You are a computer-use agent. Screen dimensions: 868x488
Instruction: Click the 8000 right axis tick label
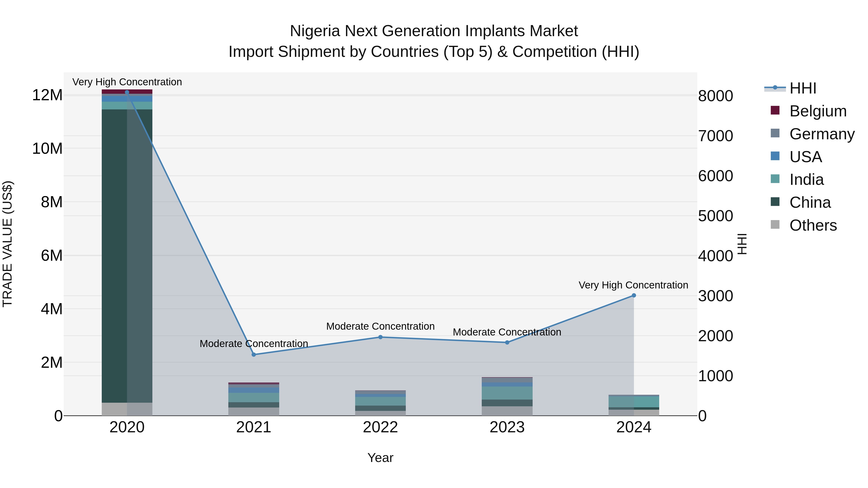[716, 96]
